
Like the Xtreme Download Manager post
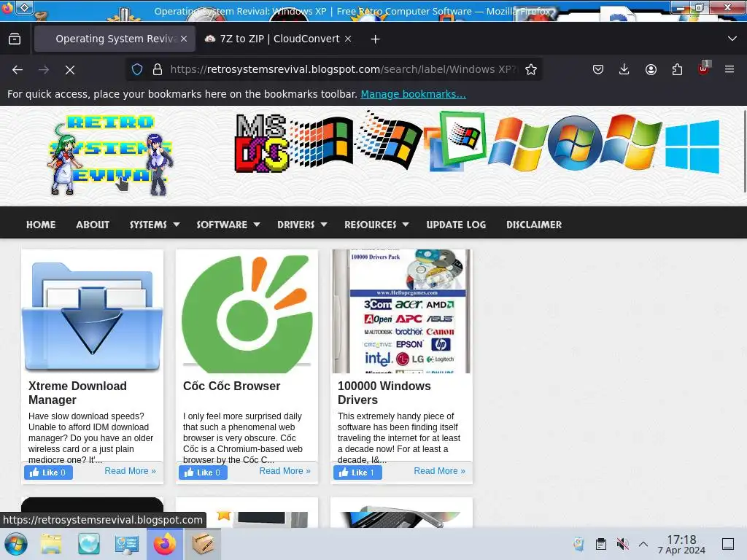48,472
